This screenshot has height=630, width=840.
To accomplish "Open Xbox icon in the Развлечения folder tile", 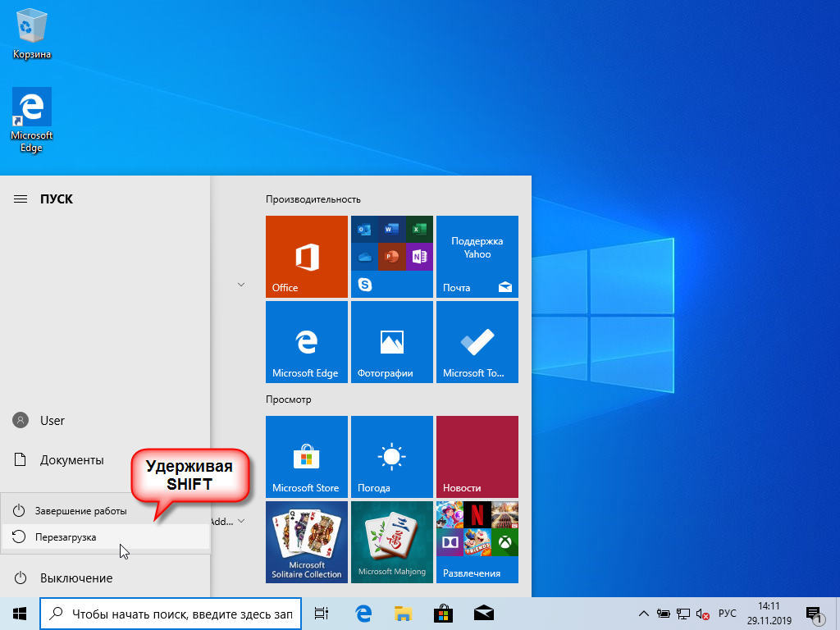I will pos(504,543).
